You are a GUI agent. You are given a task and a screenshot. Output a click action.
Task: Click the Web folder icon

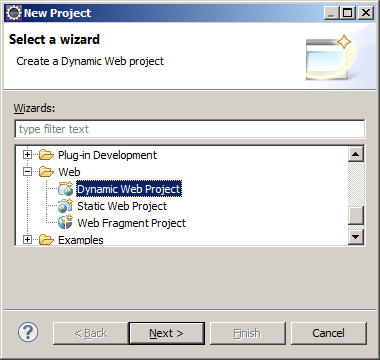(46, 172)
